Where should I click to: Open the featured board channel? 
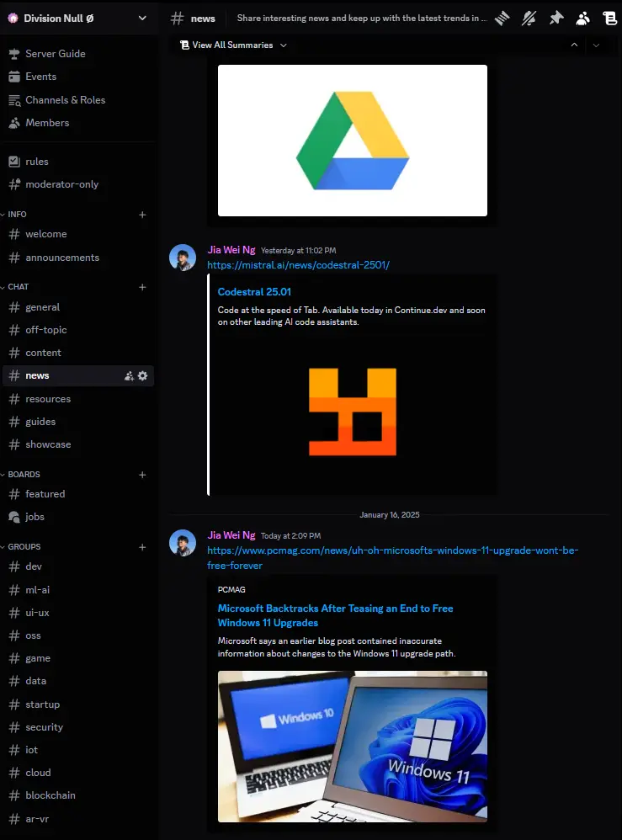point(78,494)
